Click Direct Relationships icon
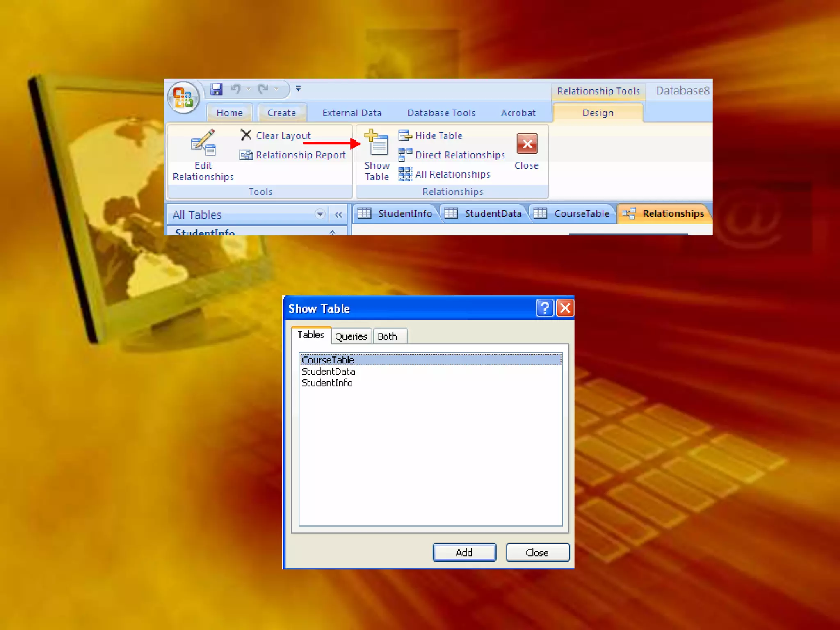This screenshot has height=630, width=840. (405, 155)
